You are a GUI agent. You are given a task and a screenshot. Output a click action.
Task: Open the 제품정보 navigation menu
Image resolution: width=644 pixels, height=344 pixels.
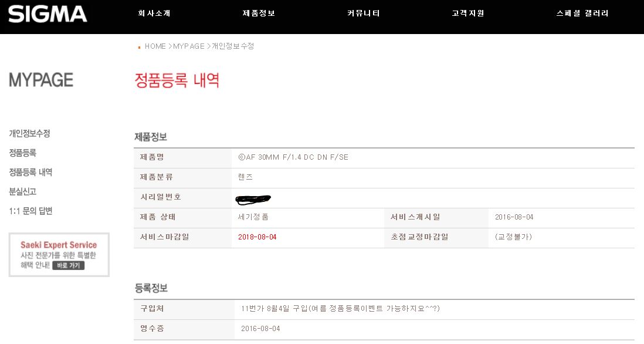click(259, 14)
